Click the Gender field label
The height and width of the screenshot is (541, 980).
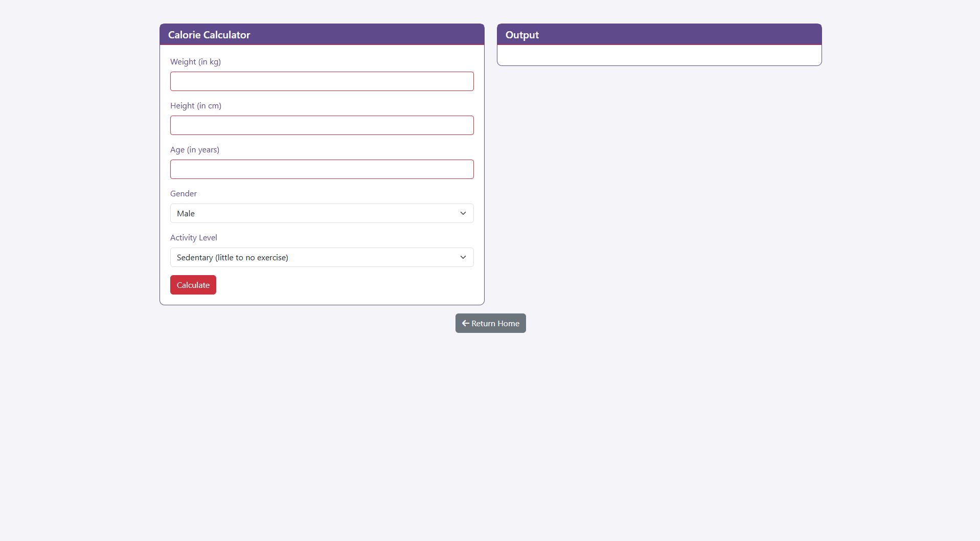[x=183, y=194]
